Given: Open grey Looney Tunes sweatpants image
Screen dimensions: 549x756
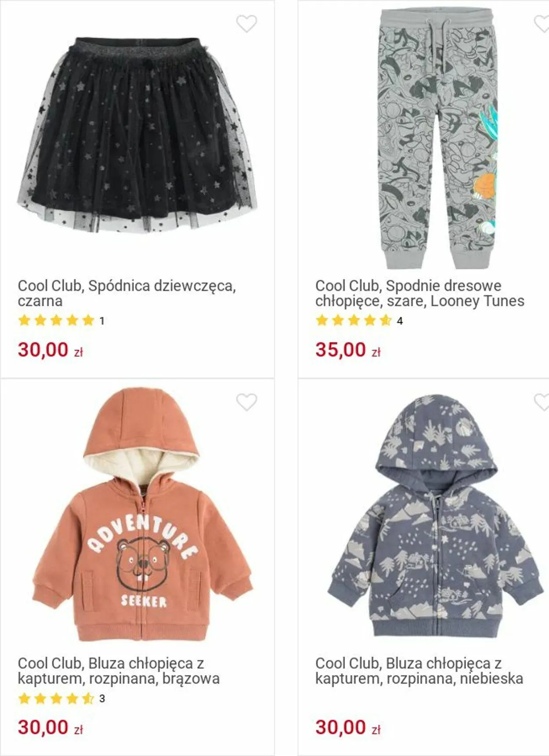Looking at the screenshot, I should pos(438,137).
